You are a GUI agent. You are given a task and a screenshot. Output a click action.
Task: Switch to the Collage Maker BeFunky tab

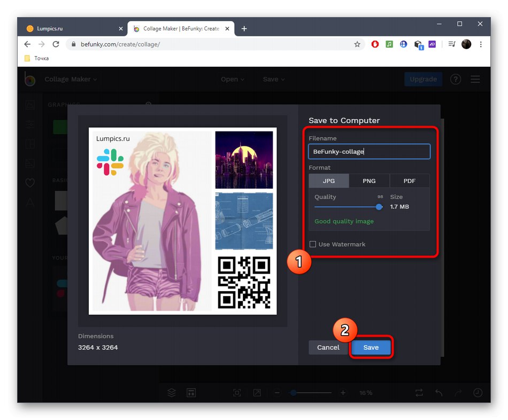pos(181,29)
